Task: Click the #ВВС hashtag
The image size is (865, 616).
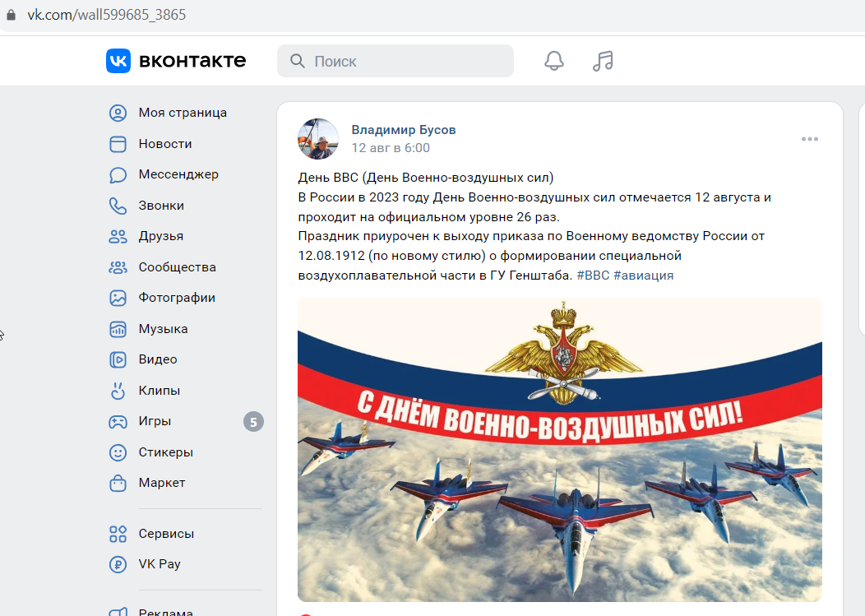Action: pos(593,276)
